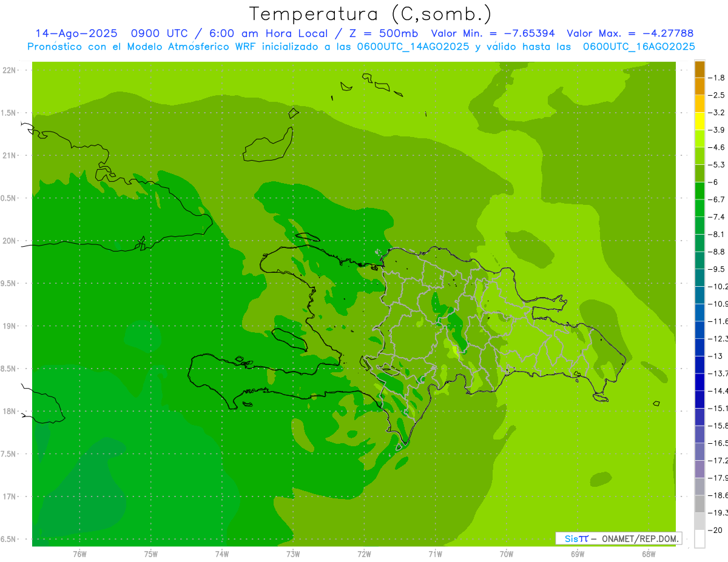Click the '74W' longitude label

pyautogui.click(x=222, y=554)
